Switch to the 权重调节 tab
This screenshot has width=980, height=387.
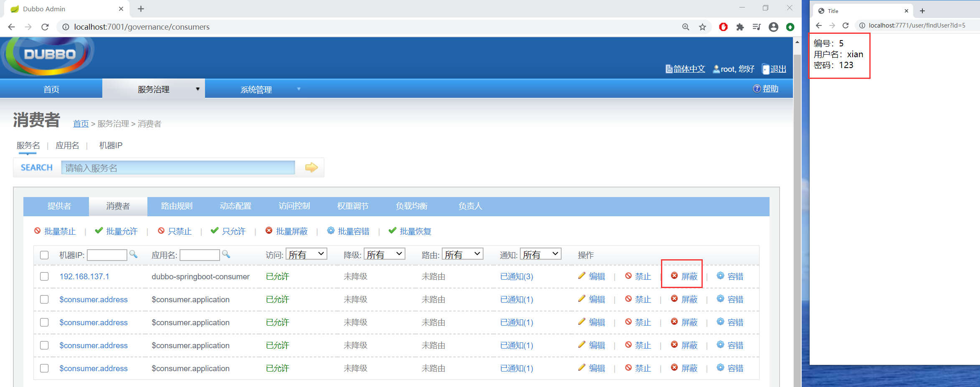click(x=353, y=206)
